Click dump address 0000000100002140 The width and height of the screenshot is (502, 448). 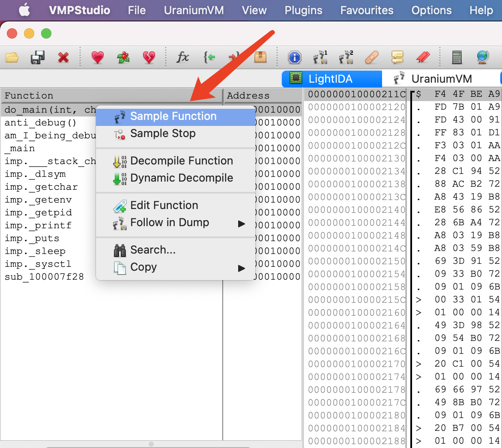(357, 210)
